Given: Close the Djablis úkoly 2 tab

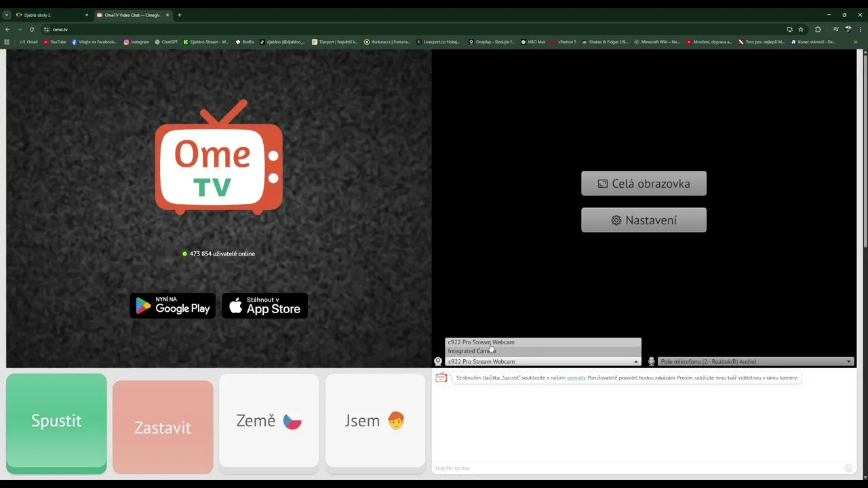Looking at the screenshot, I should point(86,15).
